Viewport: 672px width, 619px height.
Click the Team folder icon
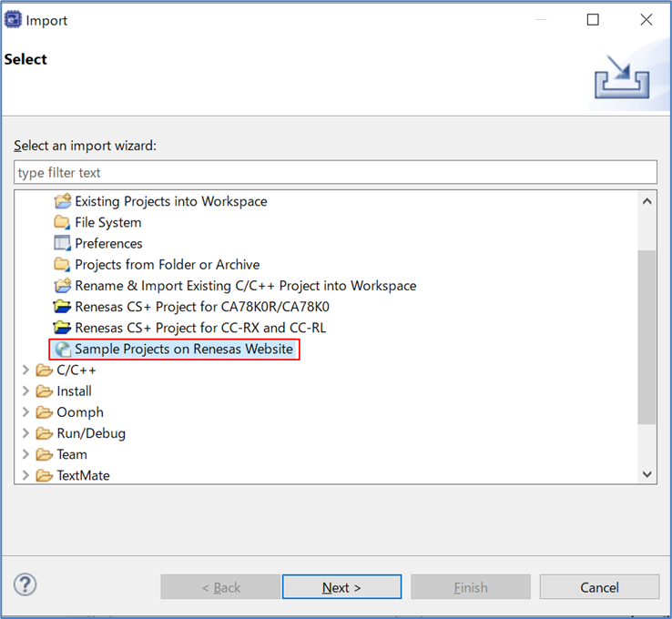click(x=44, y=454)
